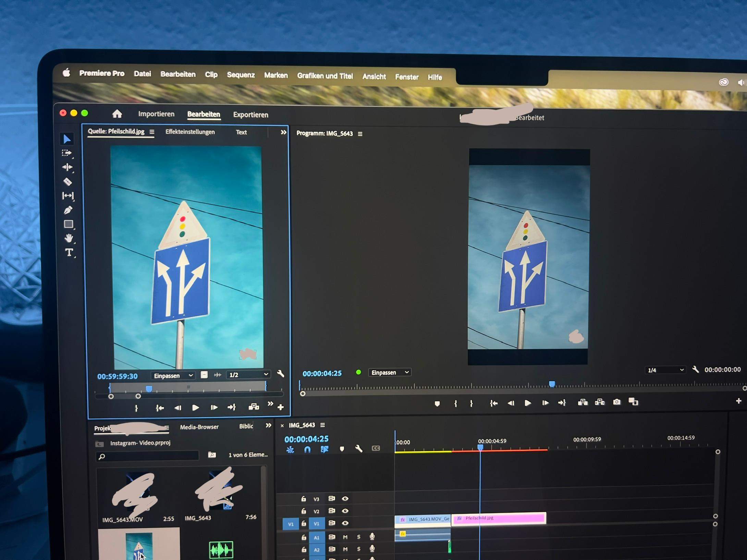
Task: Expand Source panel overflow chevrons
Action: coord(283,132)
